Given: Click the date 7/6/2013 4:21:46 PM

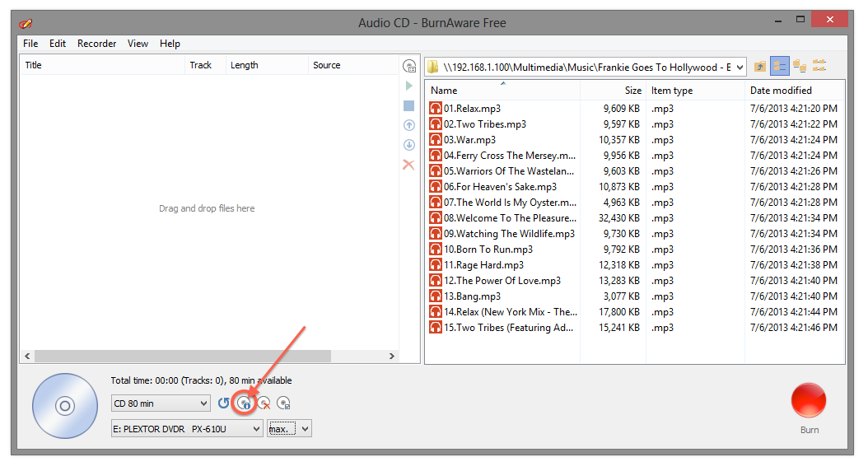Looking at the screenshot, I should (x=794, y=328).
